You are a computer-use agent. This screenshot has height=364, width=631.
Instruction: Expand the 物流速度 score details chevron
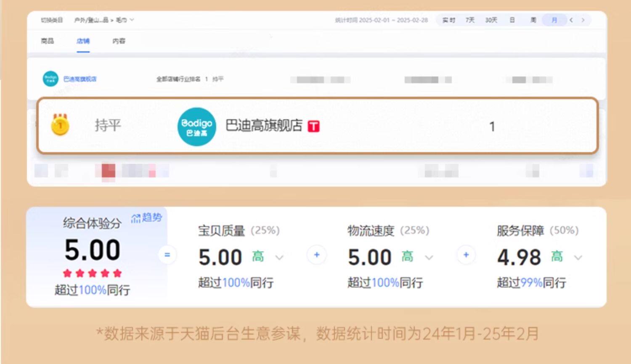click(429, 257)
